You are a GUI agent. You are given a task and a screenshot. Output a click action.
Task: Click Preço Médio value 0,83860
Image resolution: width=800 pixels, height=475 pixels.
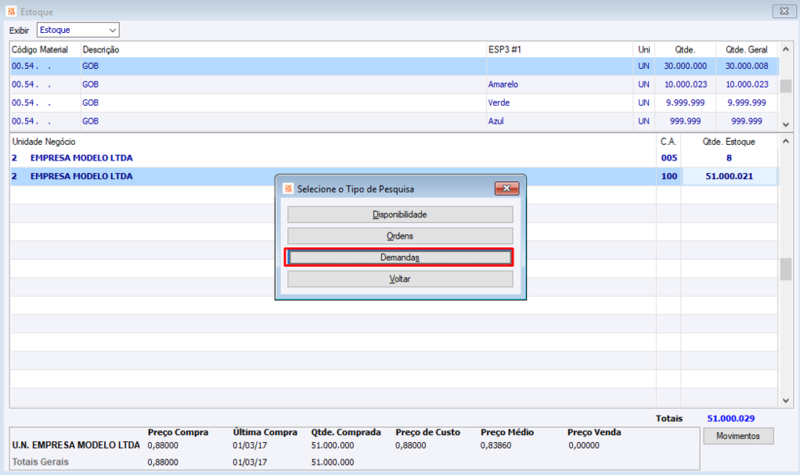[x=495, y=445]
